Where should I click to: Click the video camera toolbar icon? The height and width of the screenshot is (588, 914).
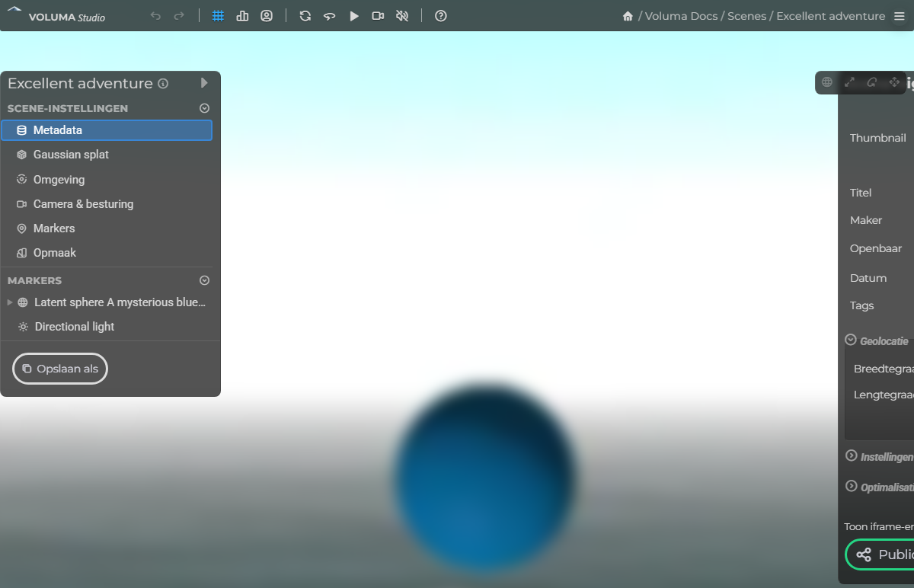(x=378, y=16)
